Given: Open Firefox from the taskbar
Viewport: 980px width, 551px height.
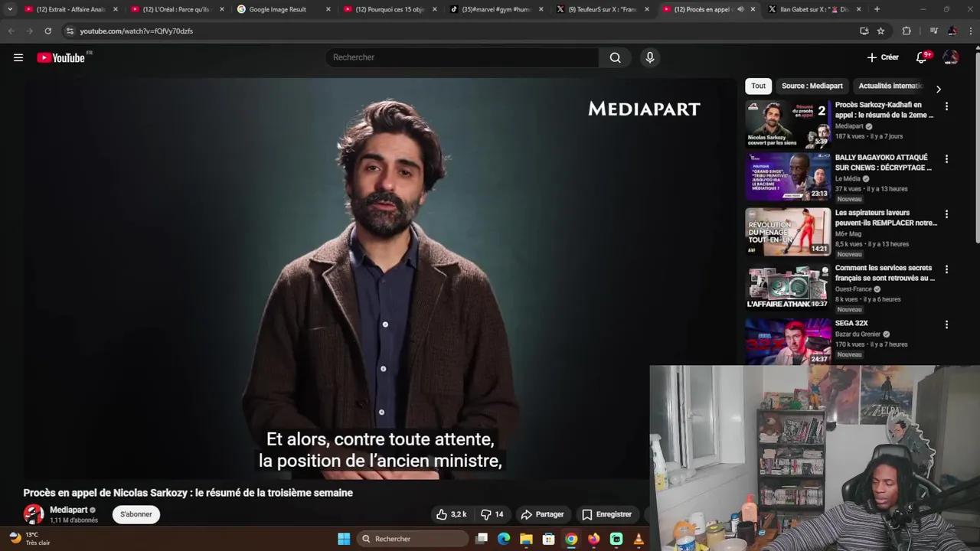Looking at the screenshot, I should click(x=593, y=539).
